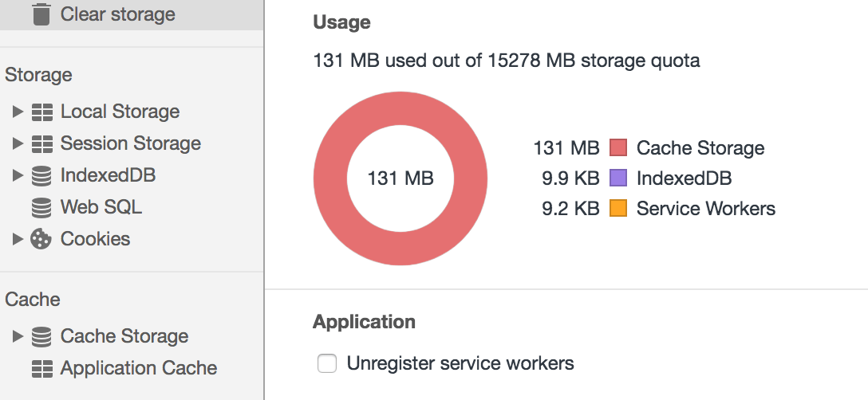Select Clear storage in the sidebar

(117, 14)
